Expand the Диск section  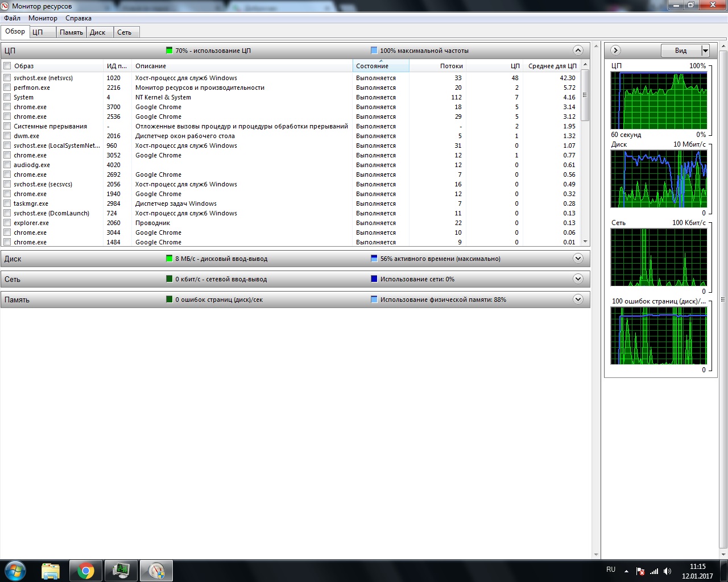(x=578, y=259)
